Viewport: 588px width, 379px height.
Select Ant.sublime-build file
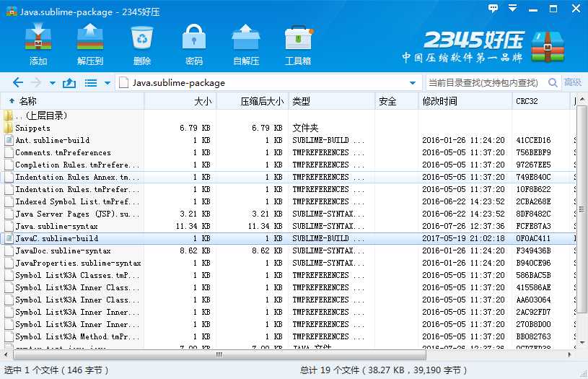pyautogui.click(x=288, y=140)
